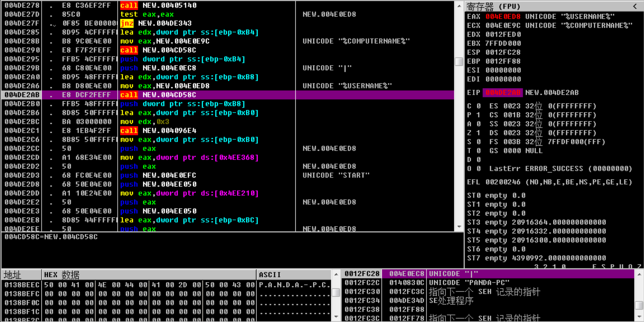Select the ESP register value 0012FC28

pyautogui.click(x=503, y=52)
